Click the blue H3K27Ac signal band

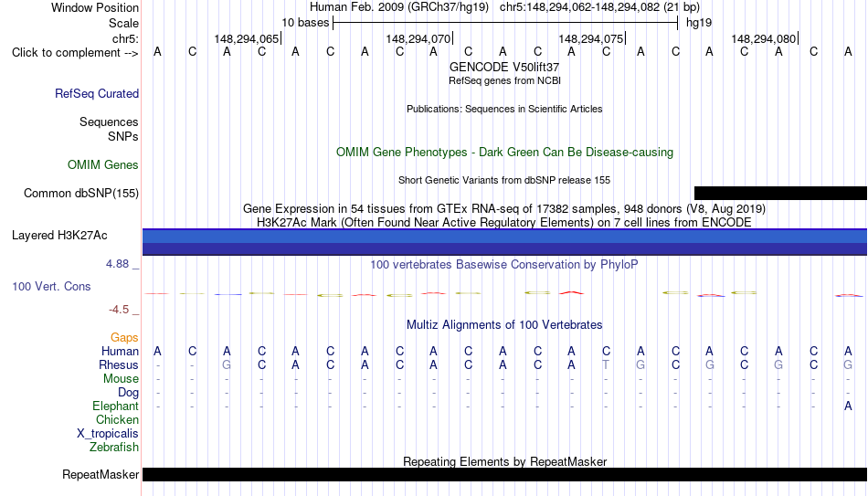504,242
